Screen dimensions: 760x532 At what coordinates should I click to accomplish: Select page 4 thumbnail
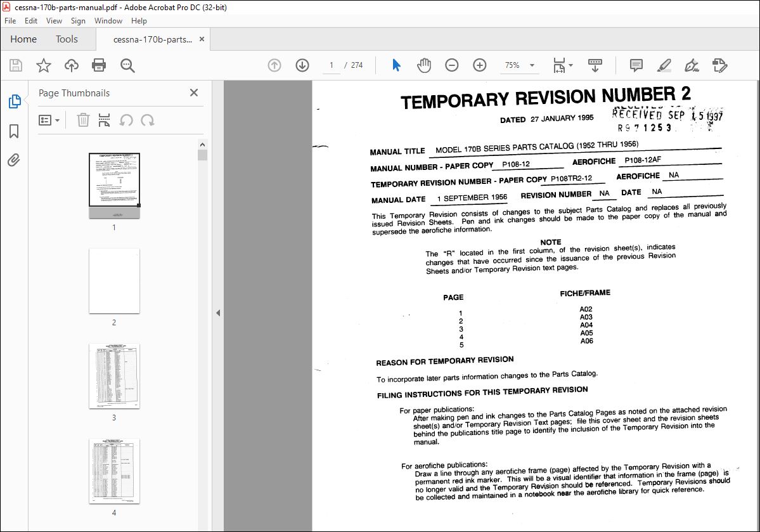coord(114,471)
